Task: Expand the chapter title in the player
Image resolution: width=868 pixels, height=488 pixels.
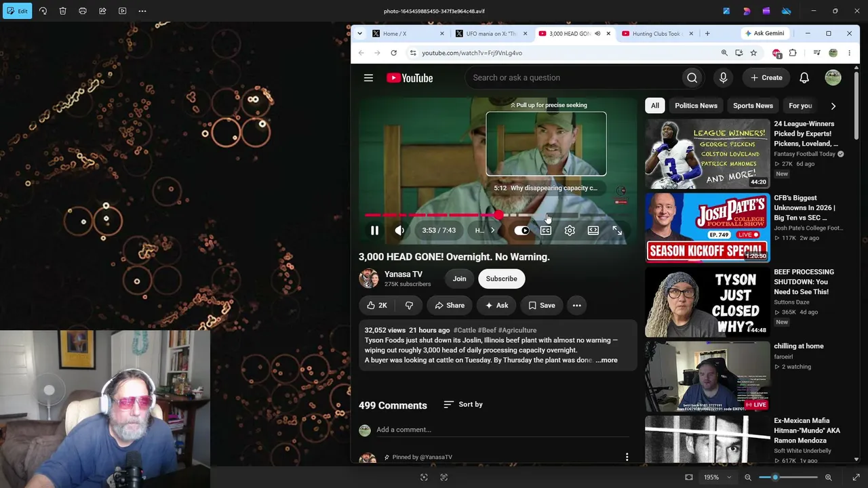Action: pyautogui.click(x=486, y=230)
